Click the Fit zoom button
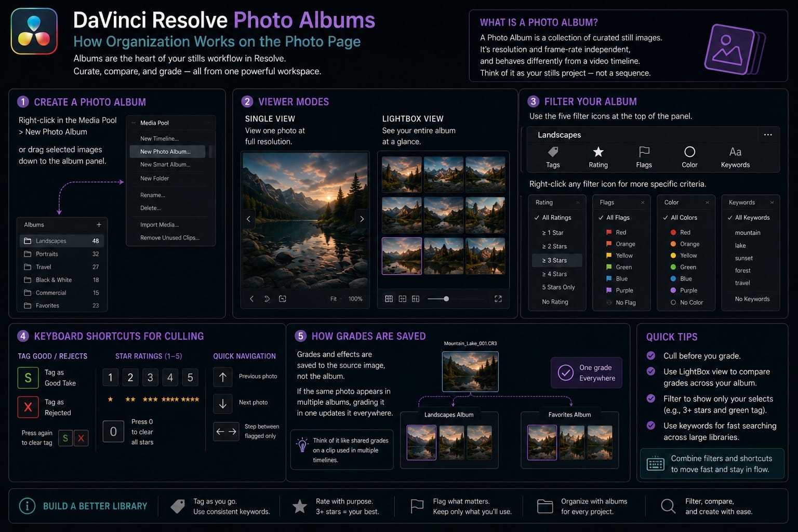This screenshot has height=532, width=798. [x=333, y=299]
